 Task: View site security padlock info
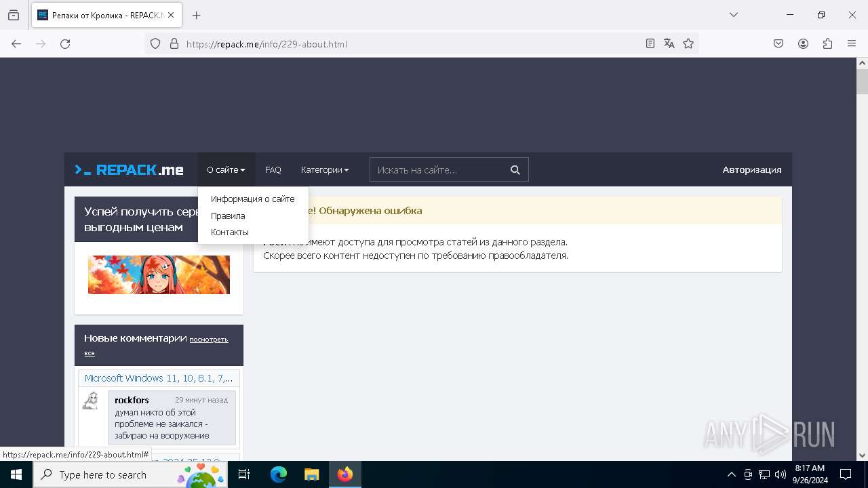pyautogui.click(x=174, y=43)
